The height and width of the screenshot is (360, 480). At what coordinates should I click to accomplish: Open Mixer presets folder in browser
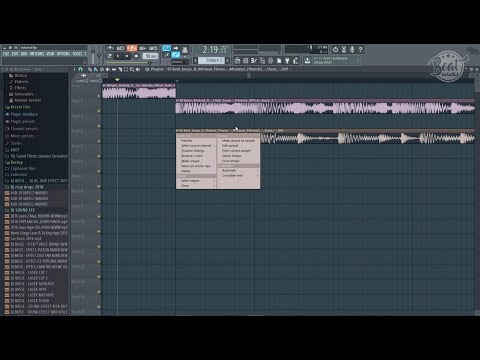22,136
